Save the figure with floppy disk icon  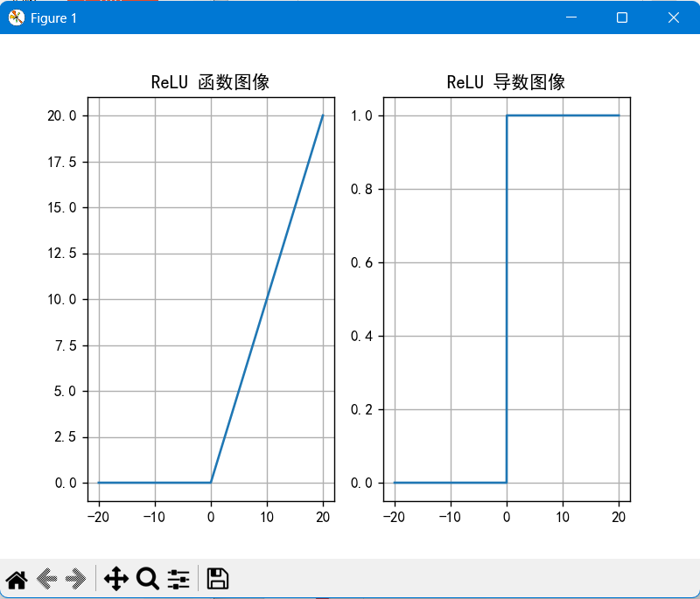click(x=217, y=579)
